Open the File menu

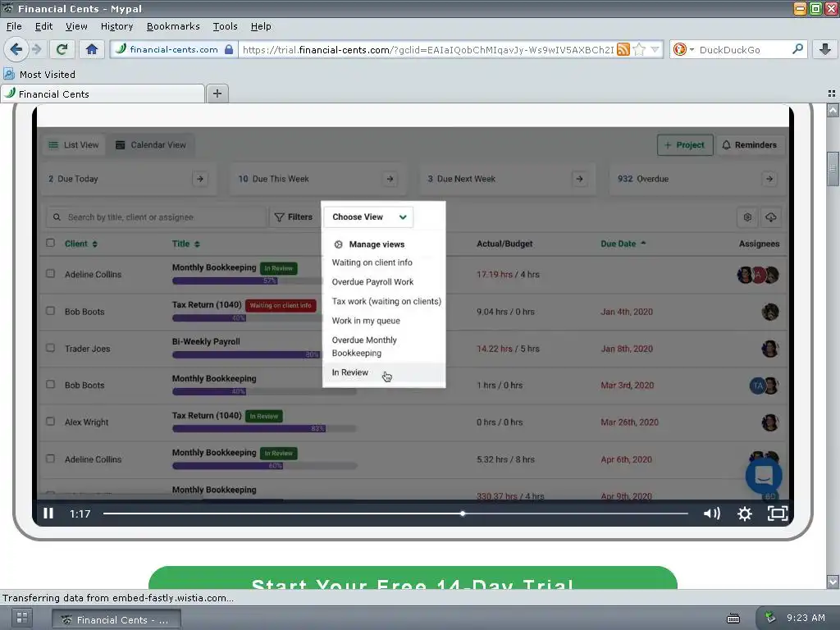click(x=14, y=26)
